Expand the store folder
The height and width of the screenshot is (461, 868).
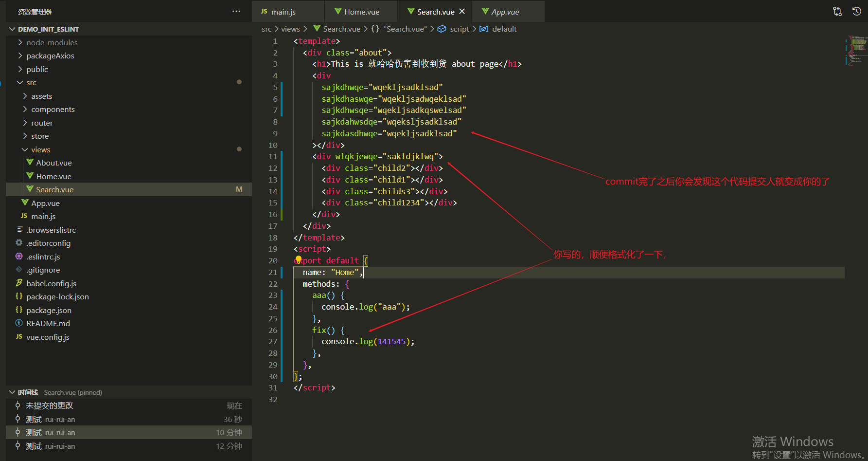coord(25,136)
